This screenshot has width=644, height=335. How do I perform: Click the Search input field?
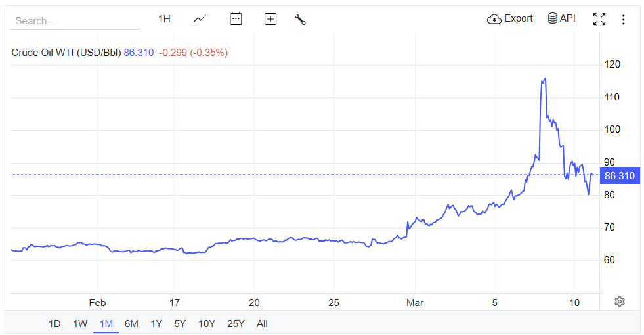coord(75,21)
